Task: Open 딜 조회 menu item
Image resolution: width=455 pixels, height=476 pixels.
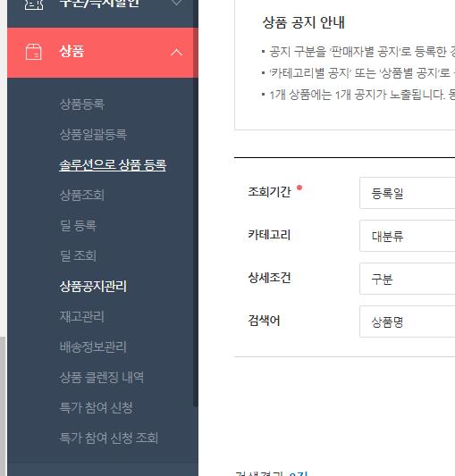Action: tap(78, 256)
